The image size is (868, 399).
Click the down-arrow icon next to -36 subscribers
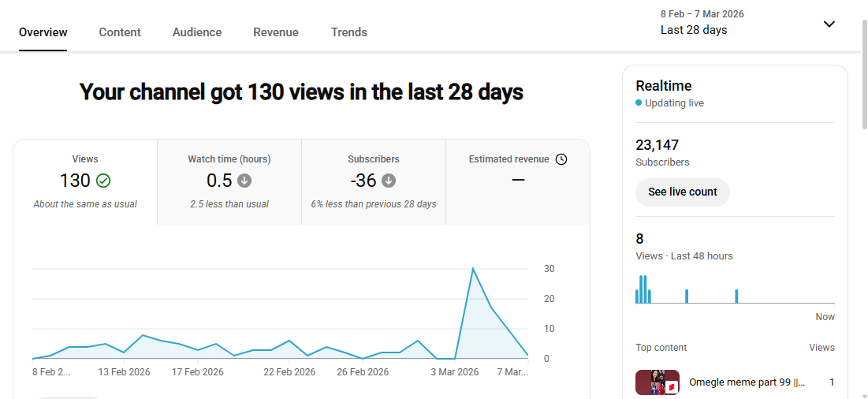pos(389,181)
